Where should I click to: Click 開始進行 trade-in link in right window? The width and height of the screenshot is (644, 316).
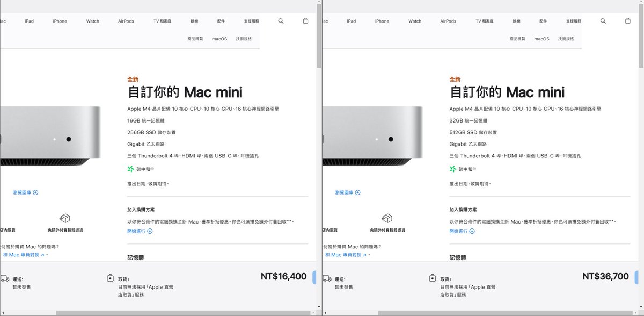click(462, 231)
